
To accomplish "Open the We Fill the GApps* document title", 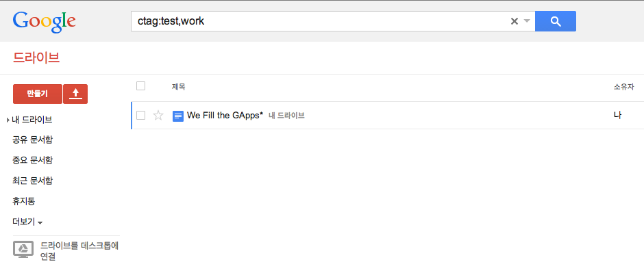I will coord(225,116).
